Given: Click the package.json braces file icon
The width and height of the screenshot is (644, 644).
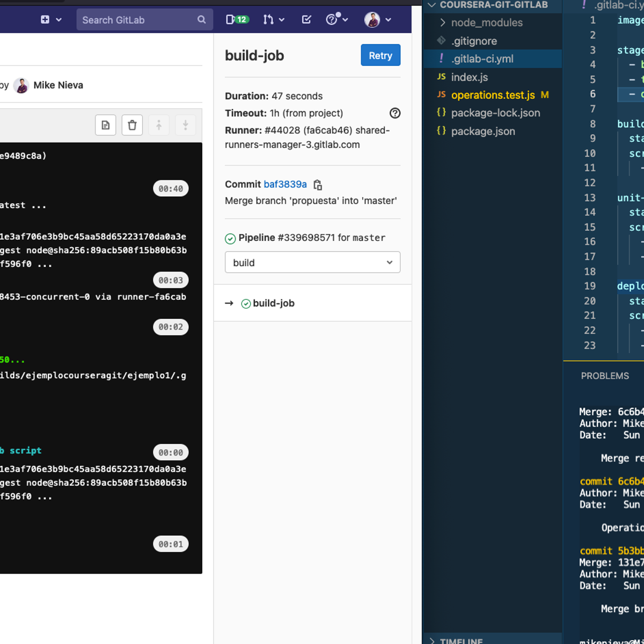Looking at the screenshot, I should tap(441, 130).
